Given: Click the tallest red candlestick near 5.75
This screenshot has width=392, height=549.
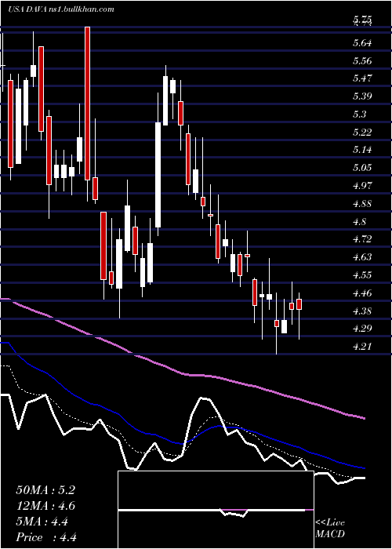Looking at the screenshot, I should 88,104.
